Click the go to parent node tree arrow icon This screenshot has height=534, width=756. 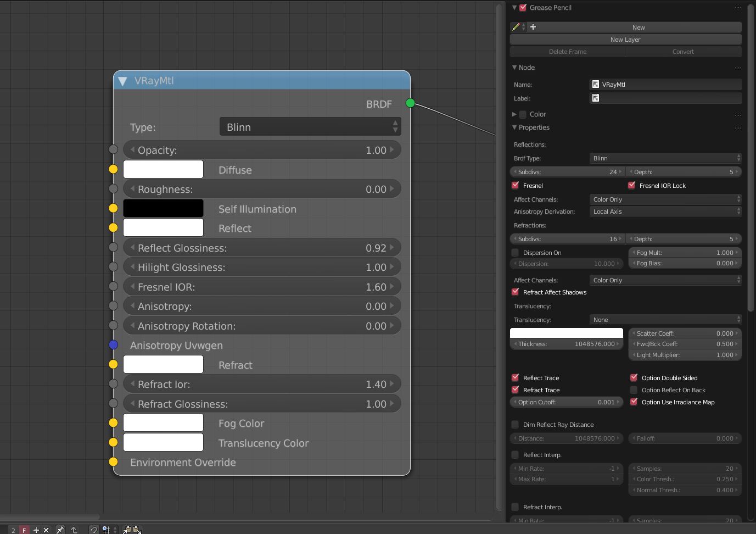pyautogui.click(x=74, y=530)
